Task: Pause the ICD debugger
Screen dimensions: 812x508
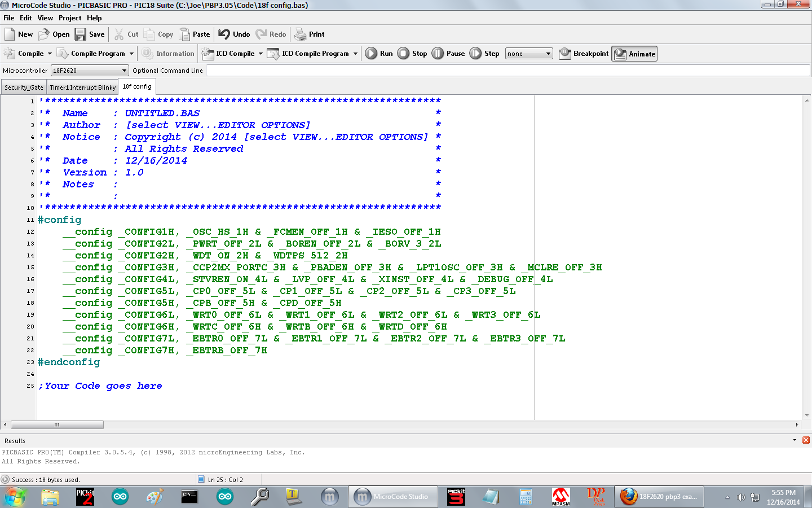Action: pos(448,54)
